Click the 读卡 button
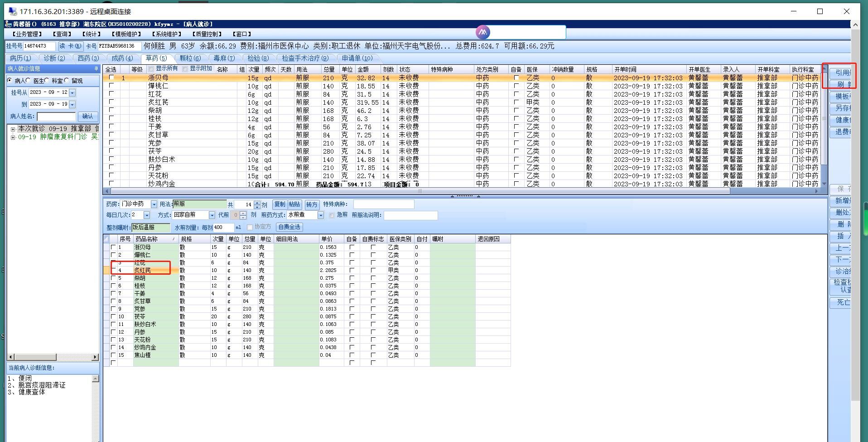The image size is (868, 442). point(70,46)
